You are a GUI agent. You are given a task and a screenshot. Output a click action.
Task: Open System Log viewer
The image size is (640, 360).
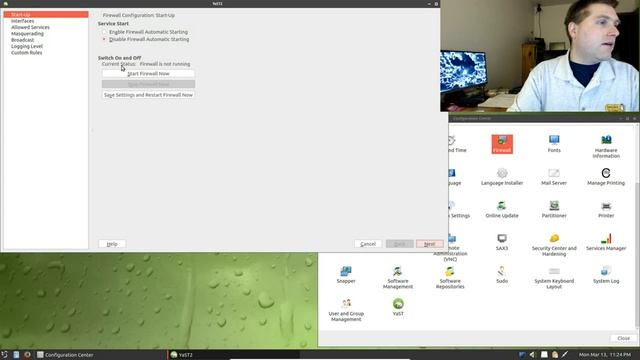click(606, 275)
